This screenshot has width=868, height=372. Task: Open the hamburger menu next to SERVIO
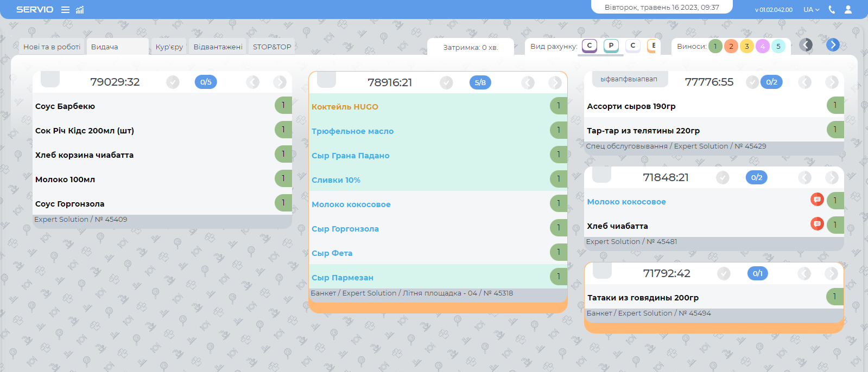pyautogui.click(x=65, y=10)
